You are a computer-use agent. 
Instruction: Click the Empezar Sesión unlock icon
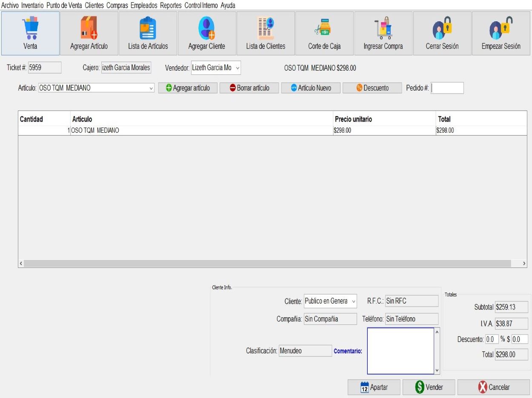[x=501, y=28]
